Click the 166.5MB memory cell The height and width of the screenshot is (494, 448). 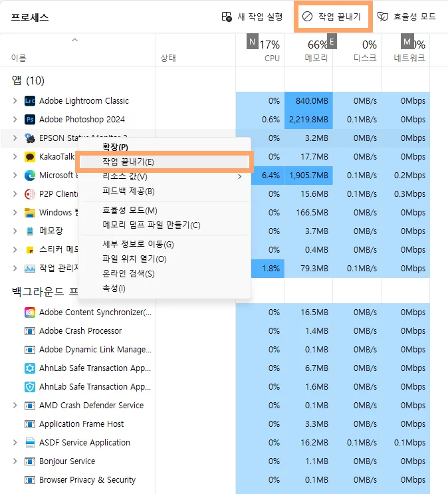coord(308,212)
